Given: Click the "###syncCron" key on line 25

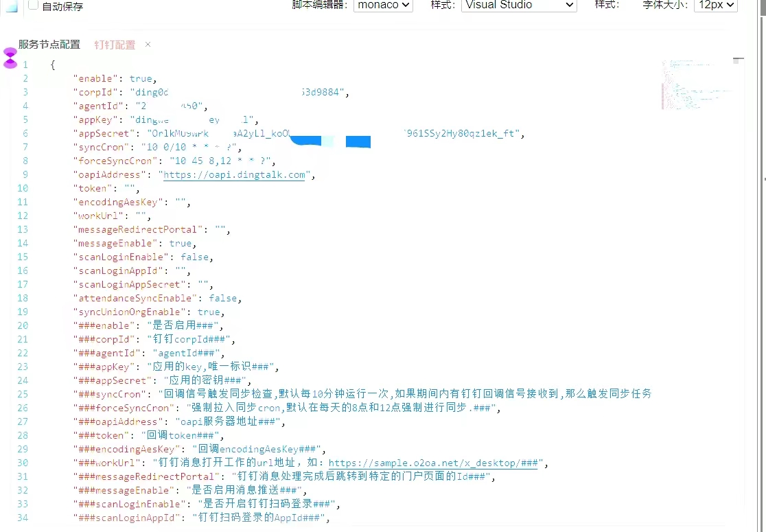Looking at the screenshot, I should [109, 394].
